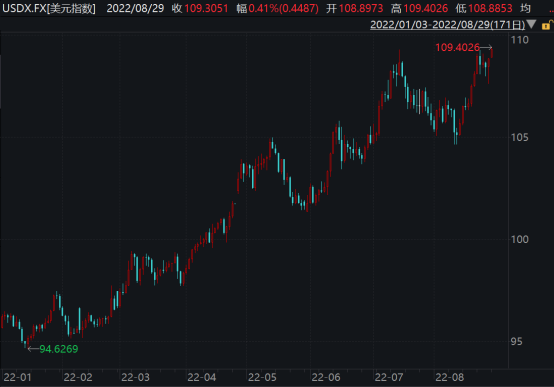Click the 22-07 time axis label

click(x=389, y=377)
